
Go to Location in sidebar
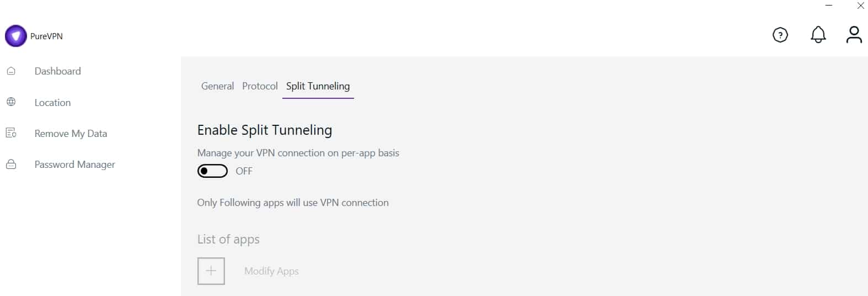click(52, 103)
